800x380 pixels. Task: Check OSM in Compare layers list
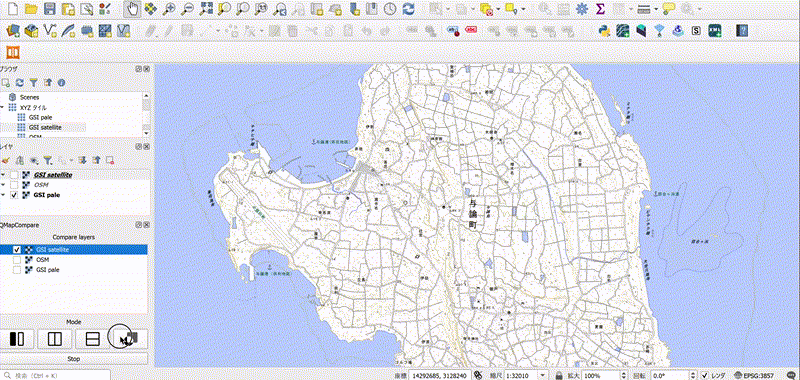[x=17, y=260]
